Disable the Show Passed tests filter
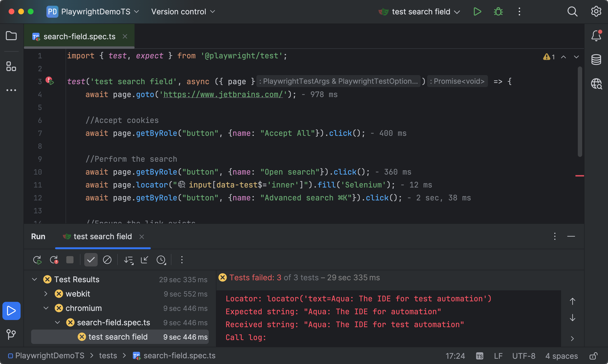608x364 pixels. [x=91, y=259]
